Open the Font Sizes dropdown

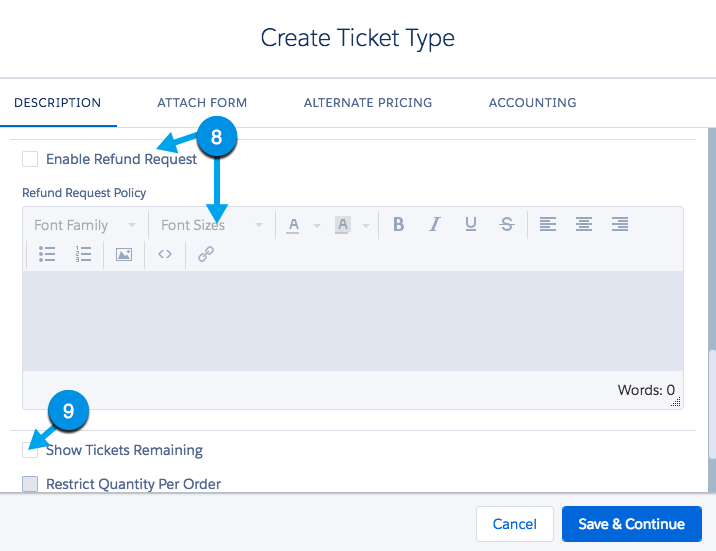tap(212, 225)
